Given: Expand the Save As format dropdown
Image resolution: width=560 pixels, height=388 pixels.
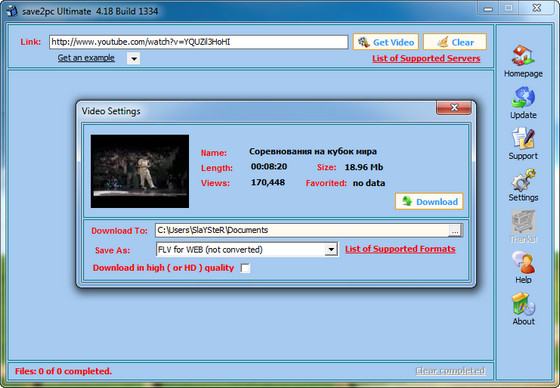Looking at the screenshot, I should pos(331,249).
